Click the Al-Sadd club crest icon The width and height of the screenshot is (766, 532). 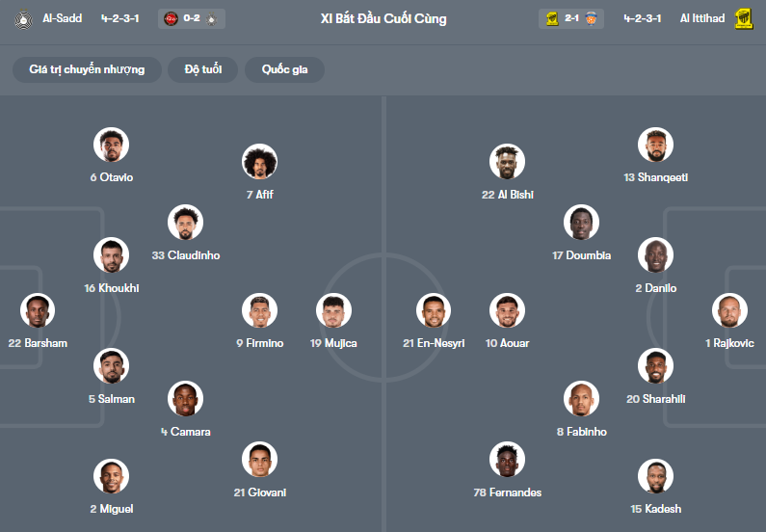(x=22, y=18)
